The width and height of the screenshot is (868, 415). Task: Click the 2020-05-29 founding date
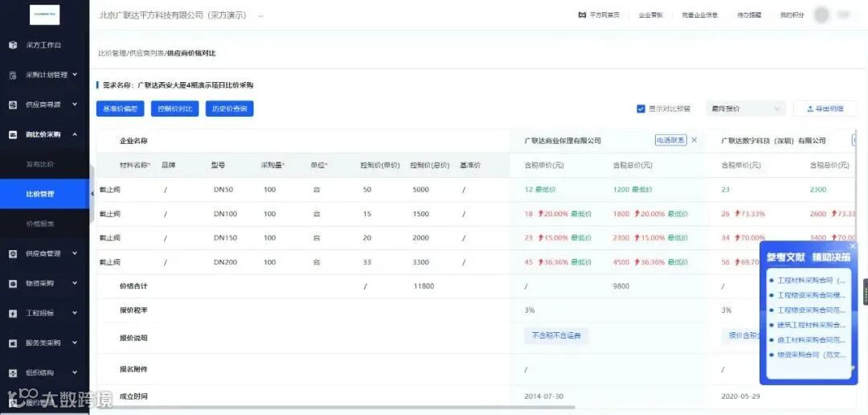[x=741, y=397]
